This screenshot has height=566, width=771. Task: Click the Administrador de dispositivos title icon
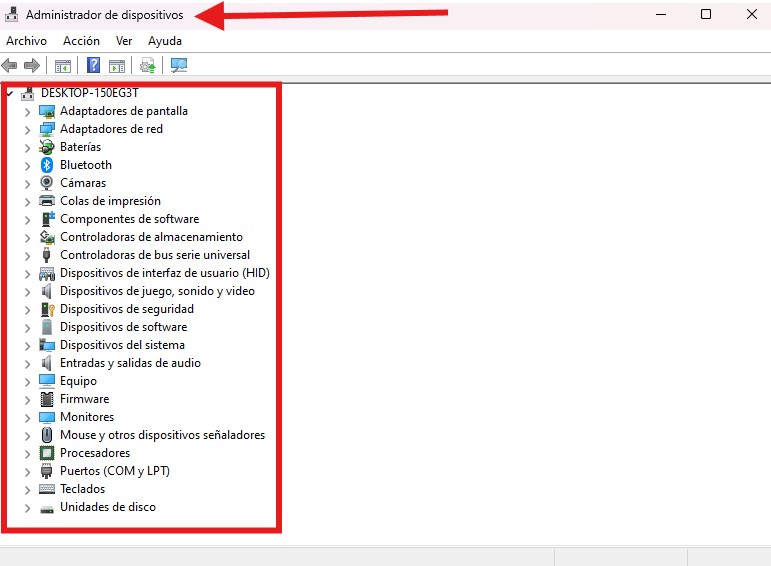(11, 14)
